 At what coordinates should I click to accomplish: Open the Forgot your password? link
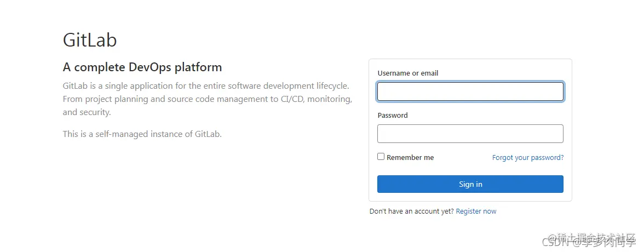(x=528, y=157)
